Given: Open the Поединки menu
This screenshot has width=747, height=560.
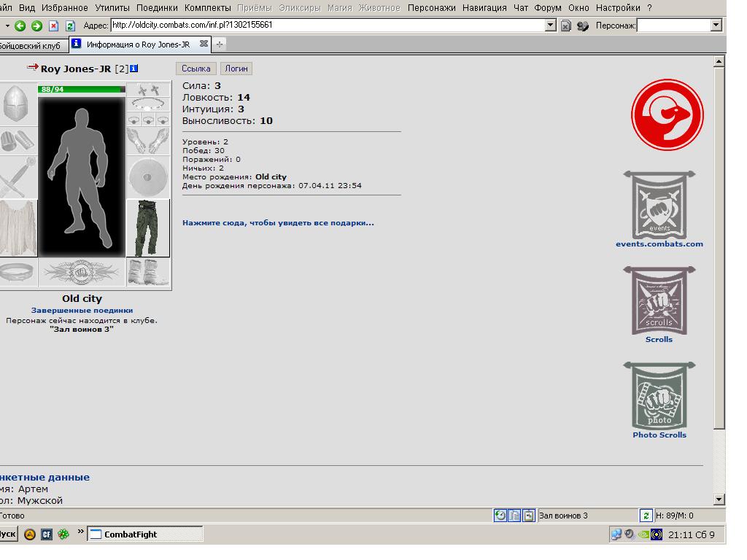Looking at the screenshot, I should (157, 8).
